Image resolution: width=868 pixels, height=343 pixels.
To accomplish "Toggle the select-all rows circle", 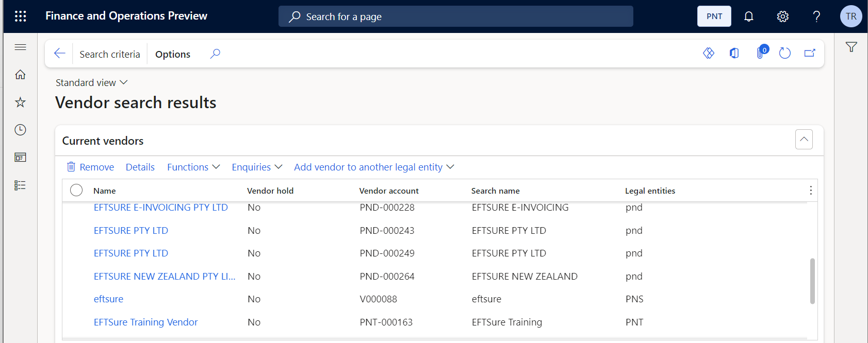I will [x=76, y=190].
